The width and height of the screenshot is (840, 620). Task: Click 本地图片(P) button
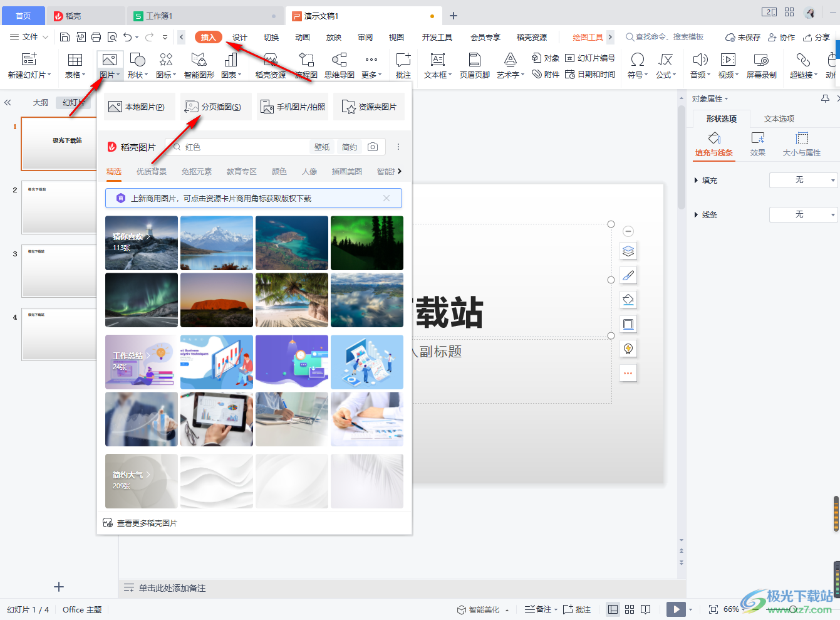coord(140,107)
